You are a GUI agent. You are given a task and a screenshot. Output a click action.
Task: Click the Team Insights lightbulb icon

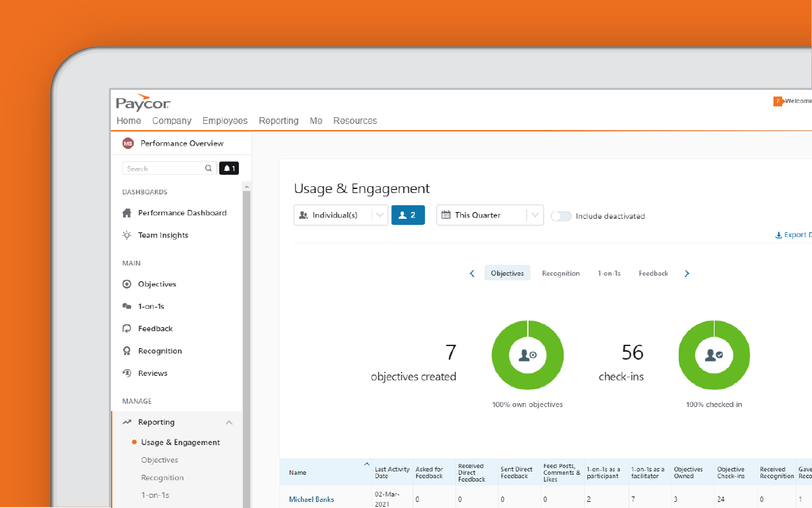tap(127, 235)
